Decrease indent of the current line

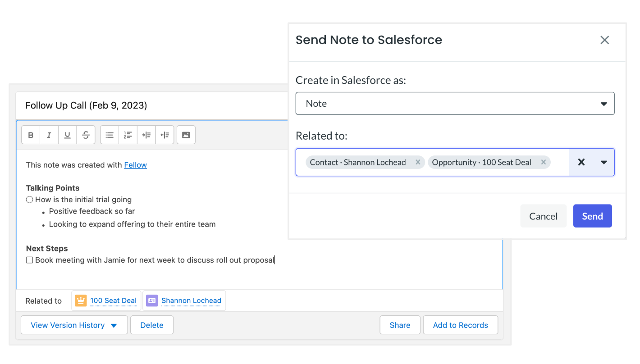pyautogui.click(x=165, y=135)
